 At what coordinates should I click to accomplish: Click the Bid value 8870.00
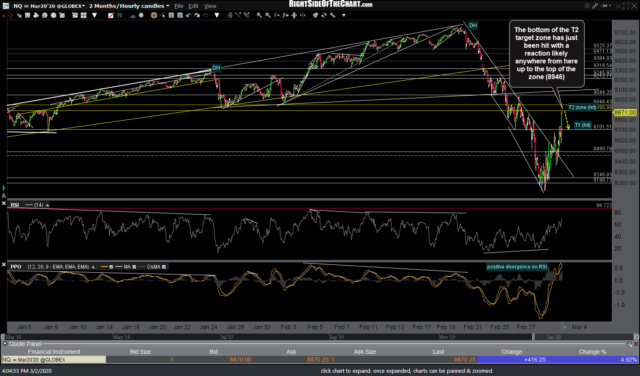coord(240,360)
